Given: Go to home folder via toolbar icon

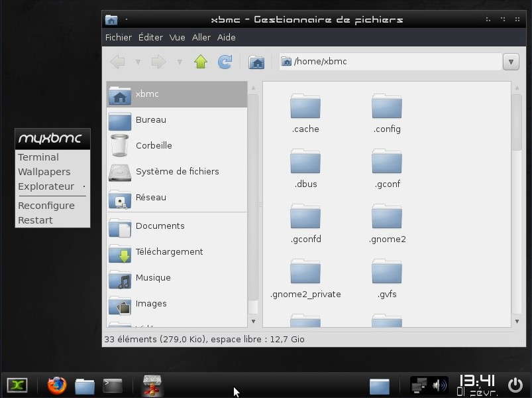Looking at the screenshot, I should click(256, 62).
